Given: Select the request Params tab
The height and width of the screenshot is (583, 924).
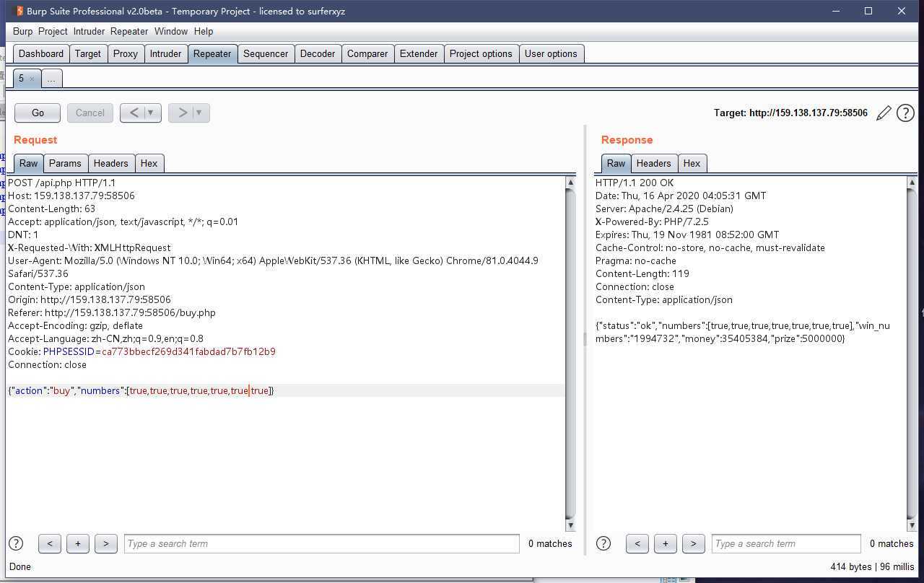Looking at the screenshot, I should click(65, 163).
